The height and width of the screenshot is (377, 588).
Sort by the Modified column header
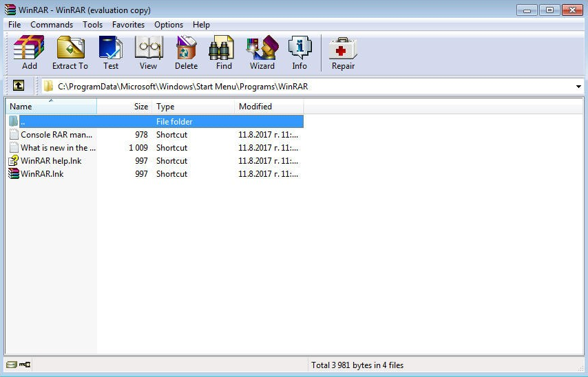(x=269, y=107)
